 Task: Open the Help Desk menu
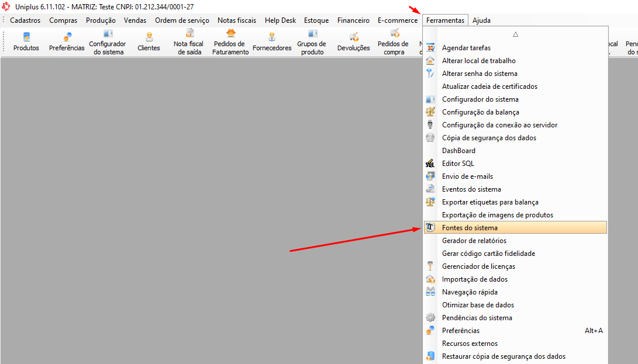pyautogui.click(x=280, y=20)
